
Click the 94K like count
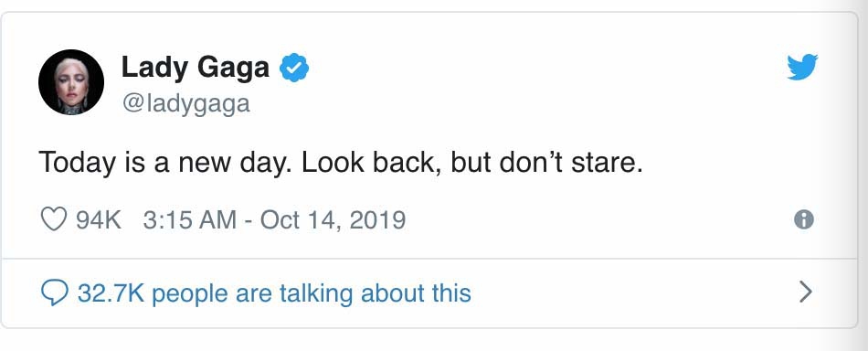click(x=98, y=219)
